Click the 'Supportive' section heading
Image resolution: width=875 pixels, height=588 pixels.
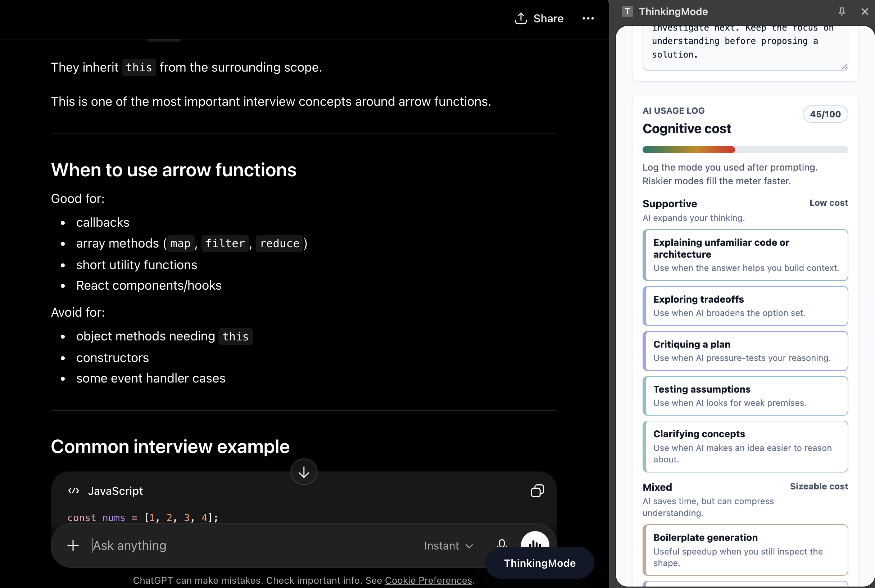[x=670, y=204]
